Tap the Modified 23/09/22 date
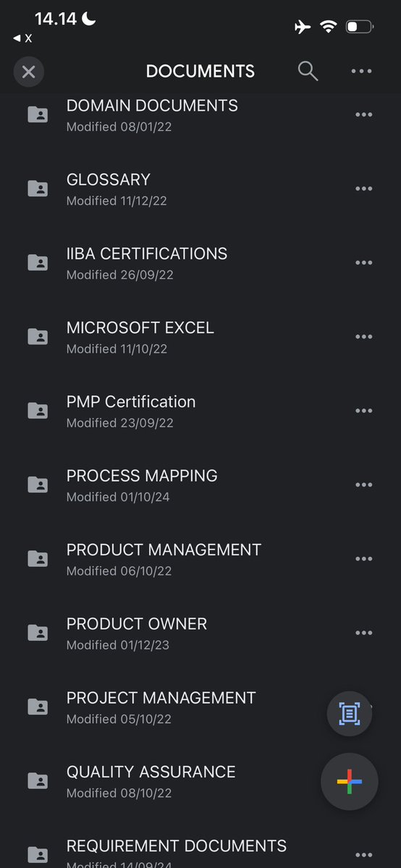The width and height of the screenshot is (401, 868). pyautogui.click(x=119, y=423)
